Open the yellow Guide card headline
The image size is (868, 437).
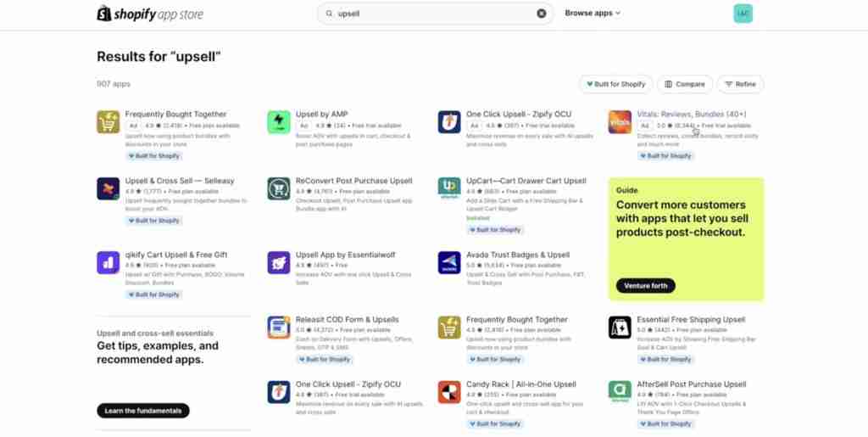(682, 218)
